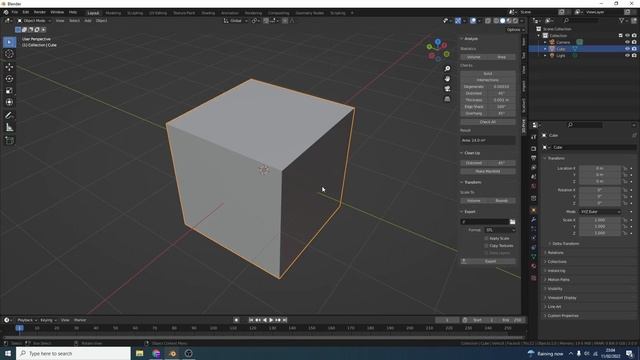Hide the Camera in the outliner
640x360 pixels.
pyautogui.click(x=627, y=42)
